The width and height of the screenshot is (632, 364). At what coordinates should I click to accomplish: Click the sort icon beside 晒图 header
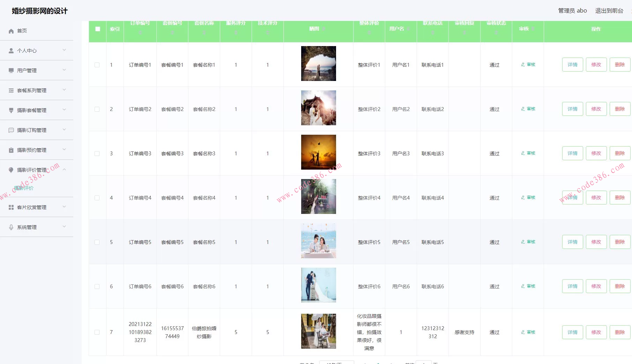coord(324,29)
